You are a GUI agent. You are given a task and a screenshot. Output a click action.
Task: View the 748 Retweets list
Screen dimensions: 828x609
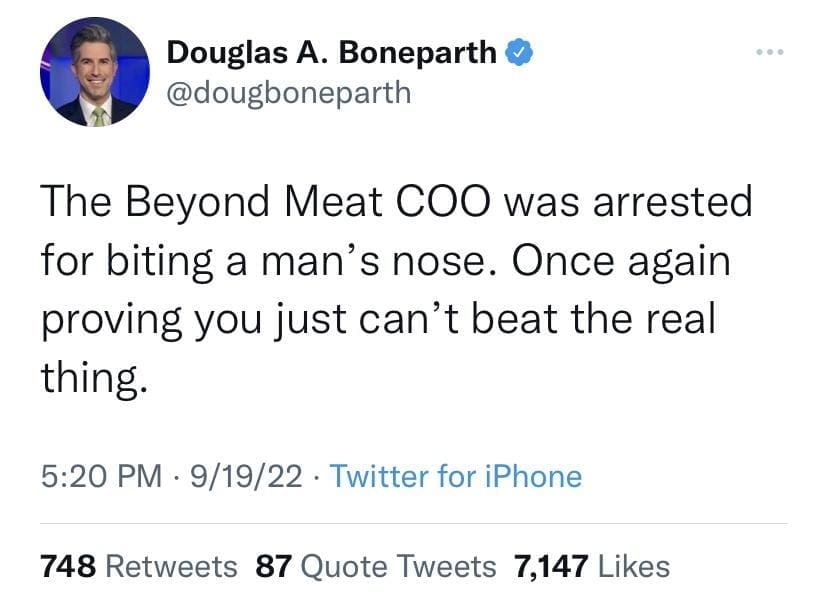click(x=138, y=566)
